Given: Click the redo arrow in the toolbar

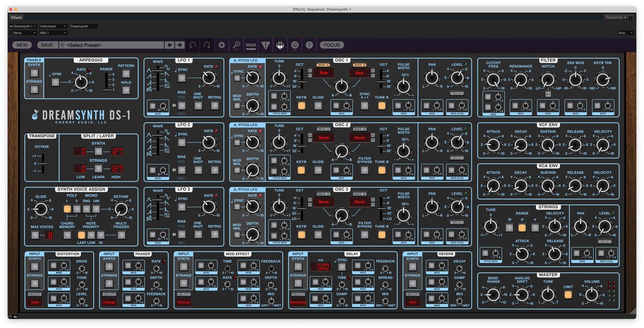Looking at the screenshot, I should pyautogui.click(x=207, y=45).
